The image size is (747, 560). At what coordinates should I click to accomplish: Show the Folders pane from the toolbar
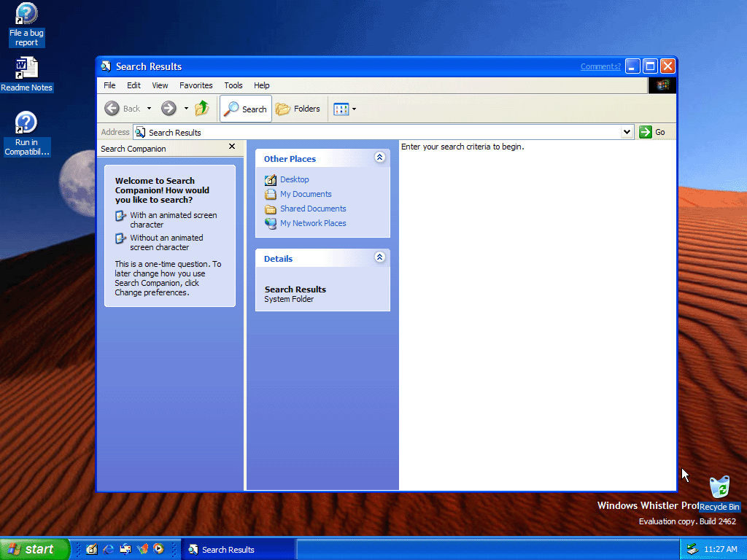point(298,109)
